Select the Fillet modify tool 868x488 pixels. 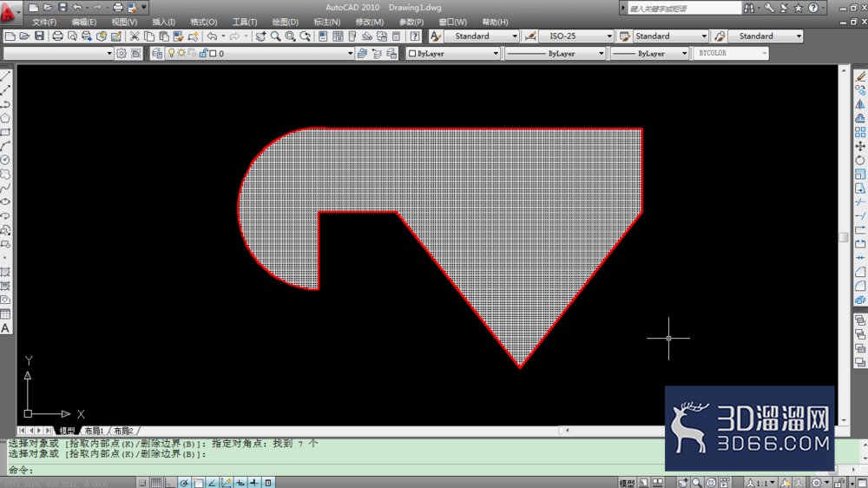[860, 286]
